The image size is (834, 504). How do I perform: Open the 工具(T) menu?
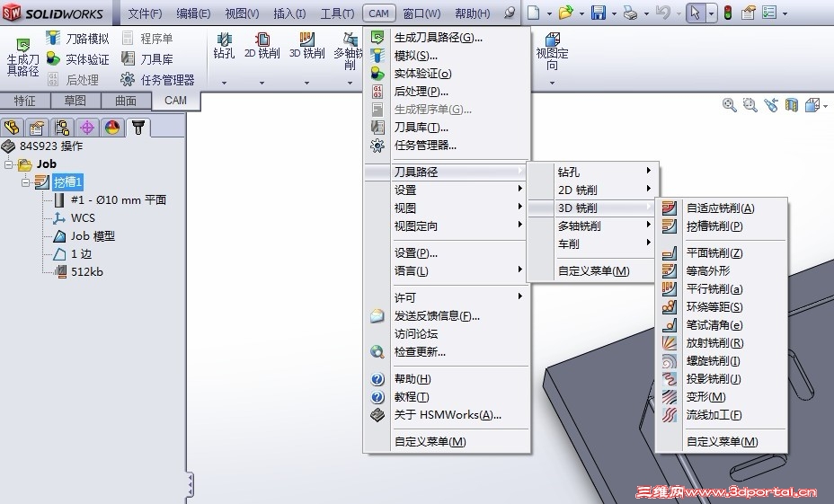[337, 13]
